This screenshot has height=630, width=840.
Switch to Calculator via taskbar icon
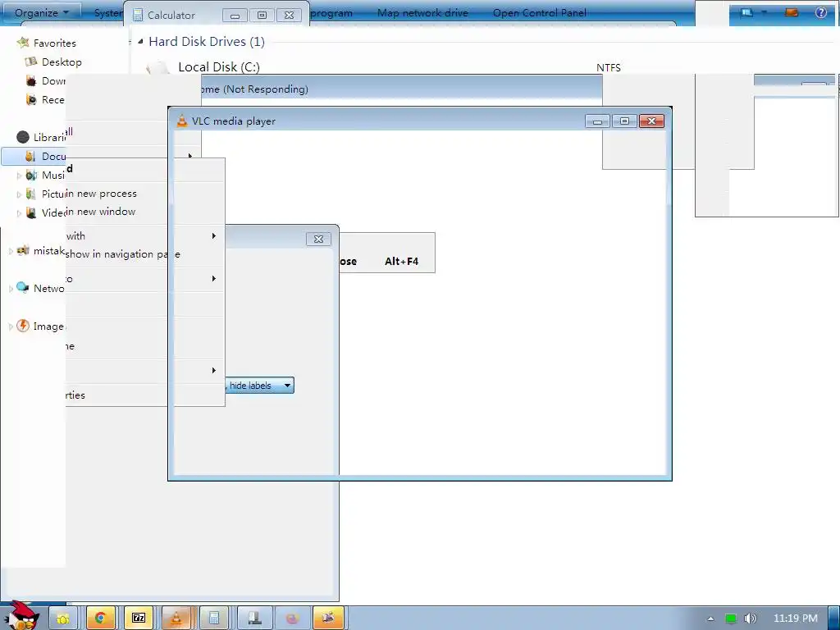214,619
